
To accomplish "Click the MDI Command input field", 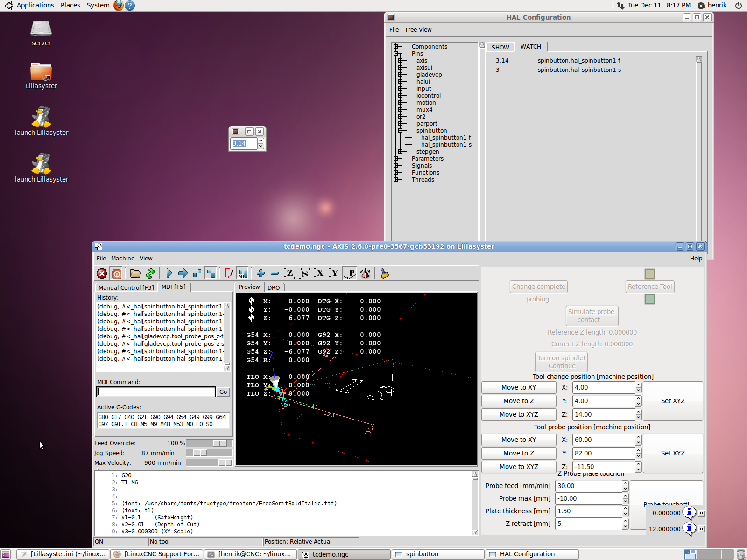I will [x=156, y=392].
